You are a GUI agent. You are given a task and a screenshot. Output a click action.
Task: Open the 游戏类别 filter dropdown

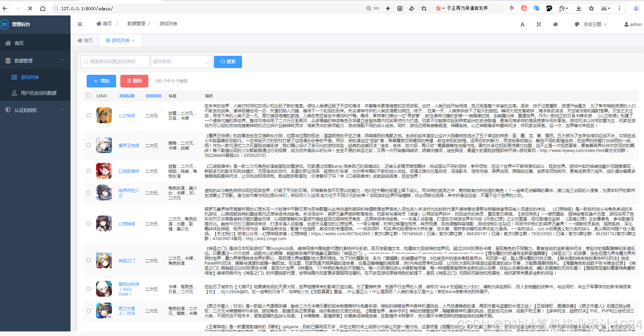coord(181,62)
